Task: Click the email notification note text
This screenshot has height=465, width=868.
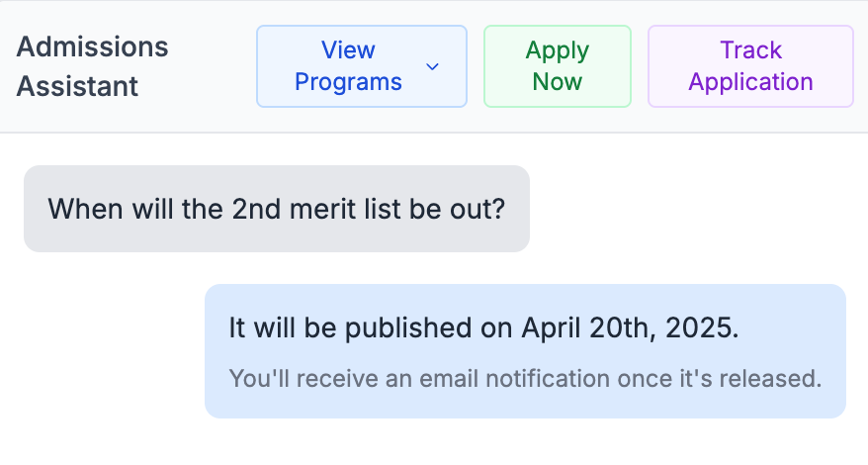Action: [525, 379]
